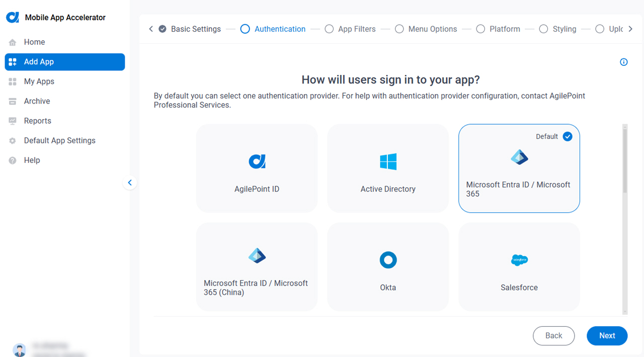Show more wizard steps with right chevron
Screen dimensions: 644x357
click(x=631, y=29)
